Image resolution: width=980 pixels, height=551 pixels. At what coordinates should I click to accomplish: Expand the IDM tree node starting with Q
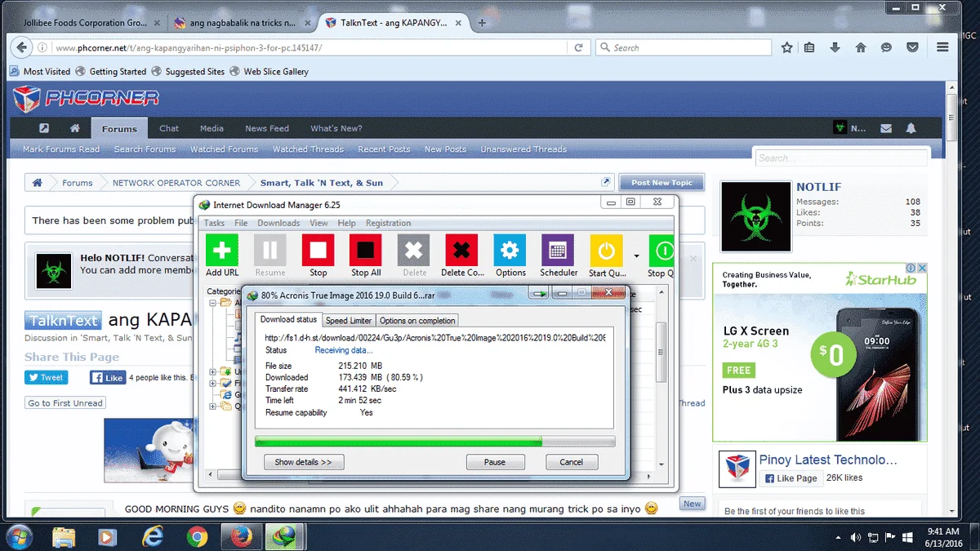tap(214, 406)
